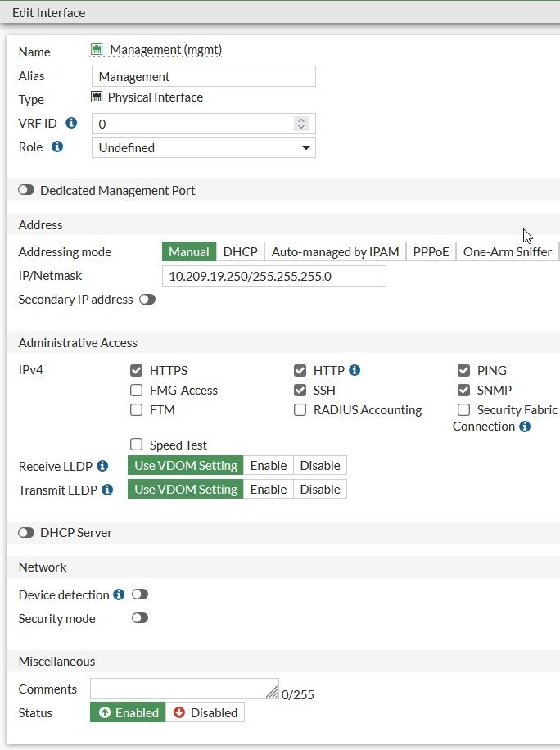Image resolution: width=560 pixels, height=750 pixels.
Task: Turn on the DHCP Server toggle
Action: click(27, 532)
